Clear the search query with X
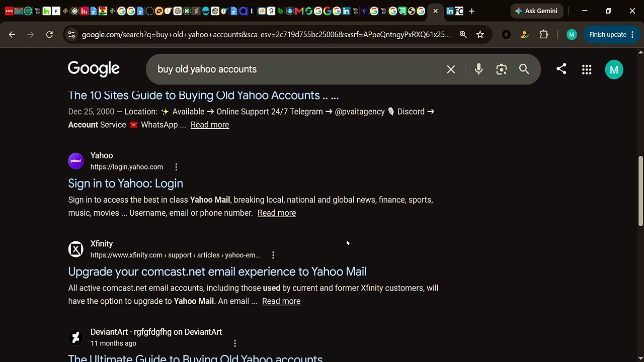This screenshot has height=362, width=644. pos(451,69)
